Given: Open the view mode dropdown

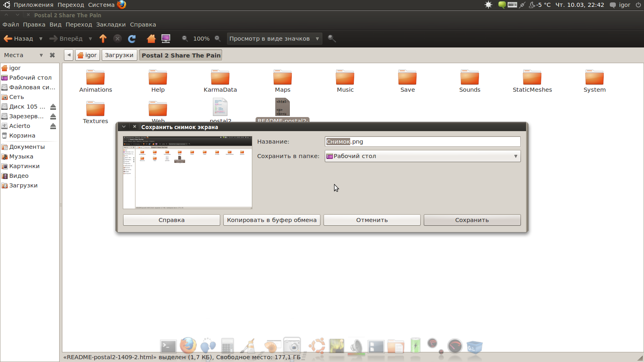Looking at the screenshot, I should (x=275, y=39).
